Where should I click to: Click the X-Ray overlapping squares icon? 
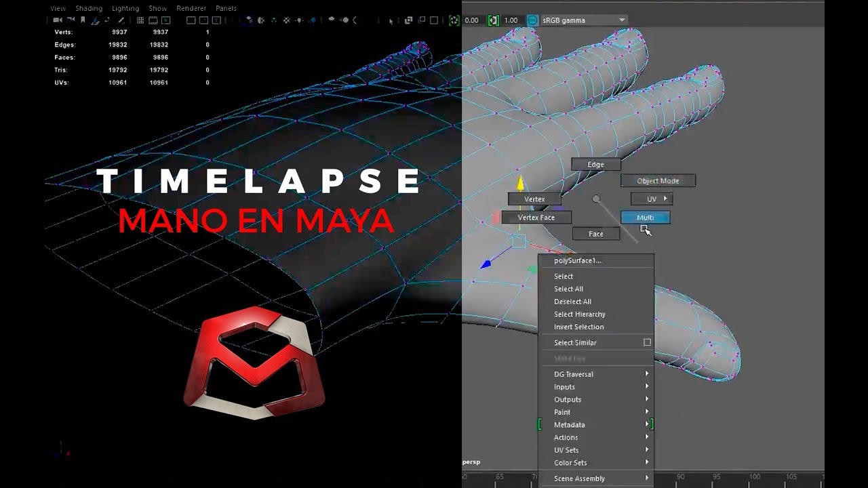pos(408,20)
